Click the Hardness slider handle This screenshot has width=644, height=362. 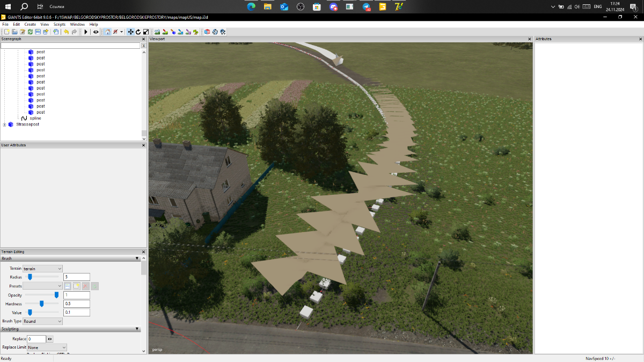(x=42, y=304)
